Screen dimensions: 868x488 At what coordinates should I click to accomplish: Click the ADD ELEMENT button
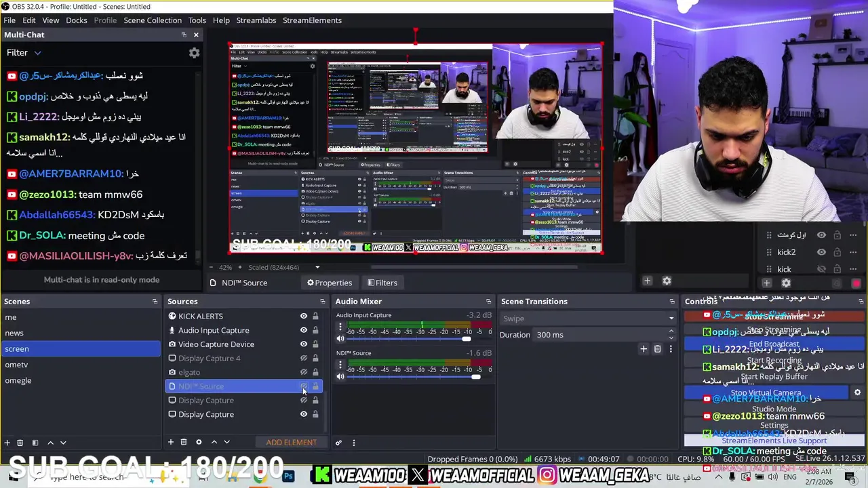291,443
